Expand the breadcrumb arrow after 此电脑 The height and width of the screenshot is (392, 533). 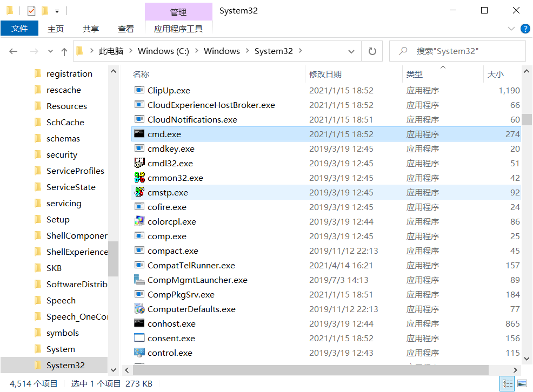pos(130,51)
